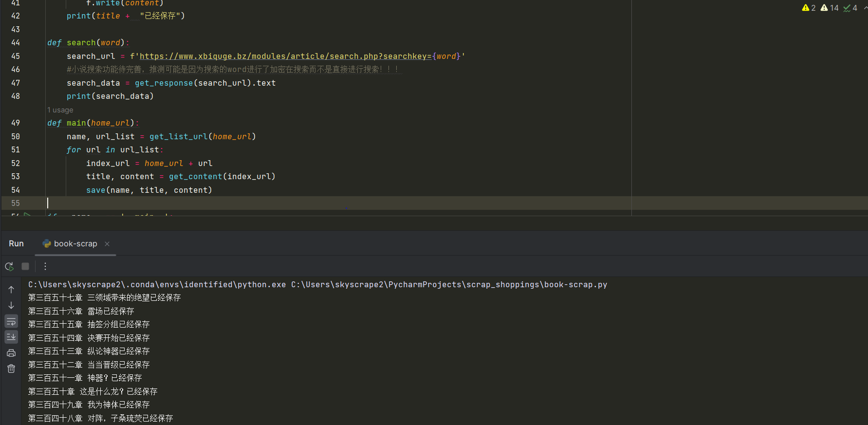Viewport: 868px width, 425px height.
Task: Stop the running book-scrap process
Action: coord(25,266)
